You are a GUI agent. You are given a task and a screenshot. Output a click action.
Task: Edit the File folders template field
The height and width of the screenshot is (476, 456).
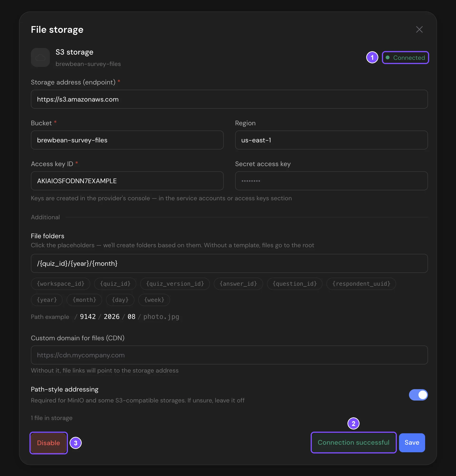[x=229, y=263]
